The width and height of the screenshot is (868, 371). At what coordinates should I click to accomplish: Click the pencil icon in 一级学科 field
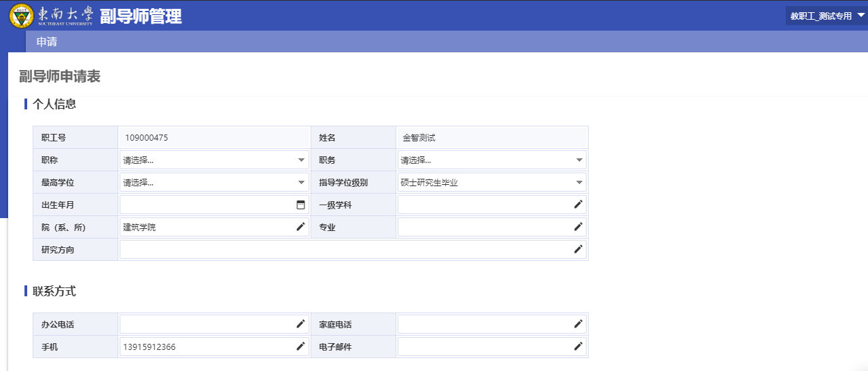578,205
